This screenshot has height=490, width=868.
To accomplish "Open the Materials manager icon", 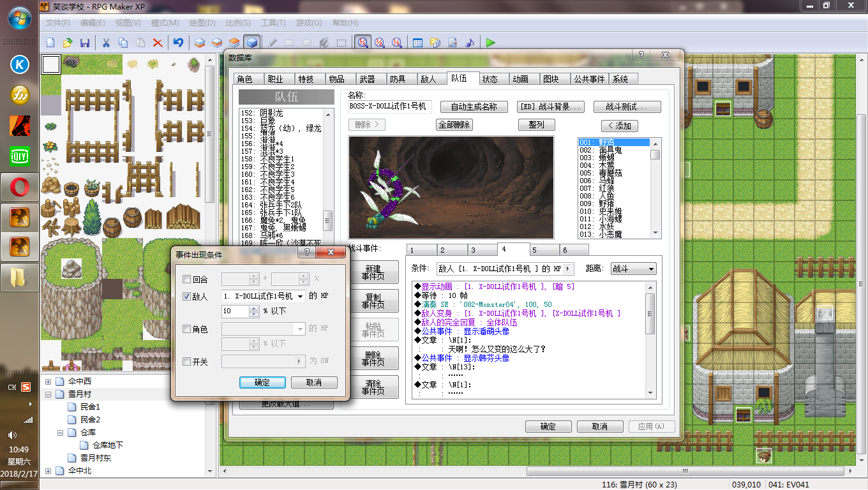I will click(x=435, y=43).
